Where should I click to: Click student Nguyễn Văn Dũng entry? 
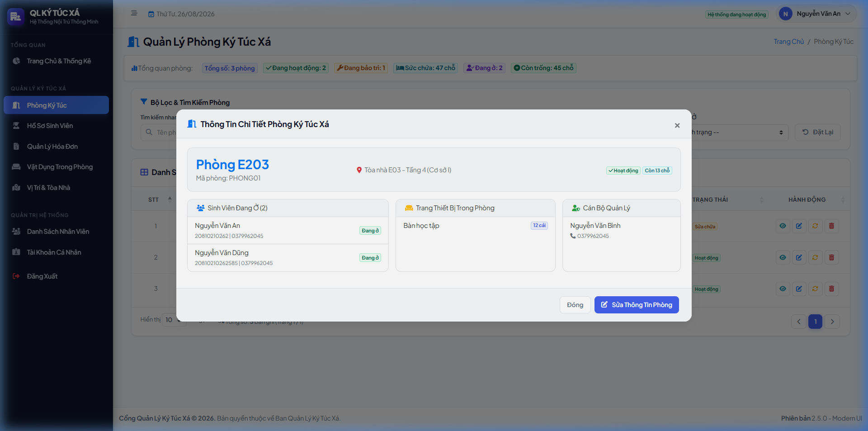pos(288,258)
